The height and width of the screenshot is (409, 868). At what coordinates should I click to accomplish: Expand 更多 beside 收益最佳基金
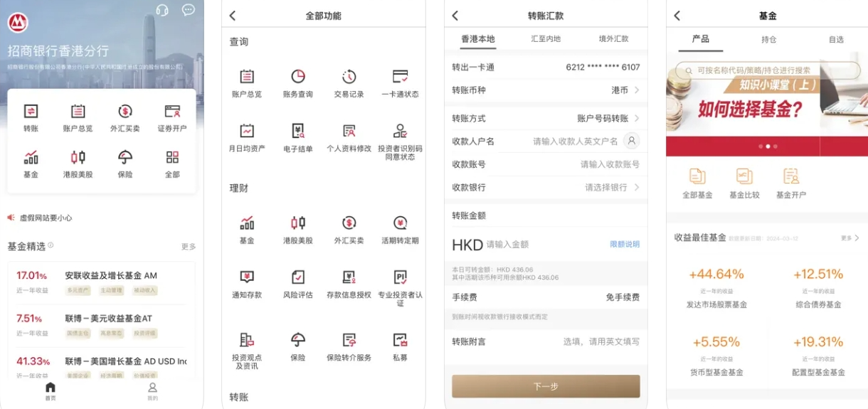click(x=850, y=238)
